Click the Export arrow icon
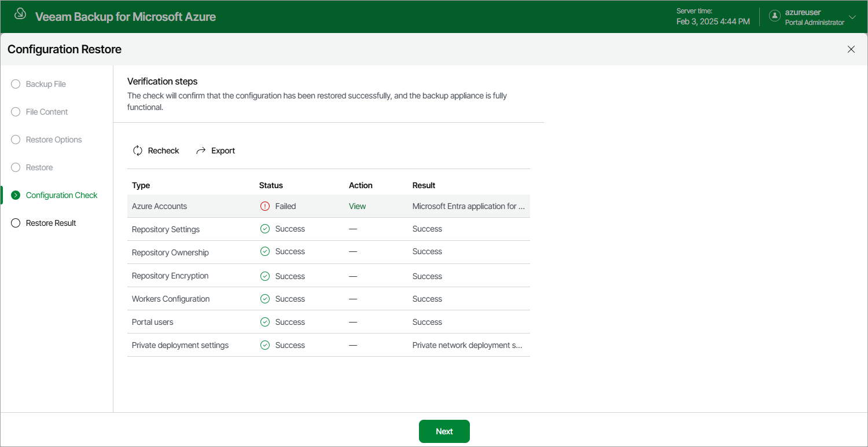The height and width of the screenshot is (447, 868). (201, 151)
